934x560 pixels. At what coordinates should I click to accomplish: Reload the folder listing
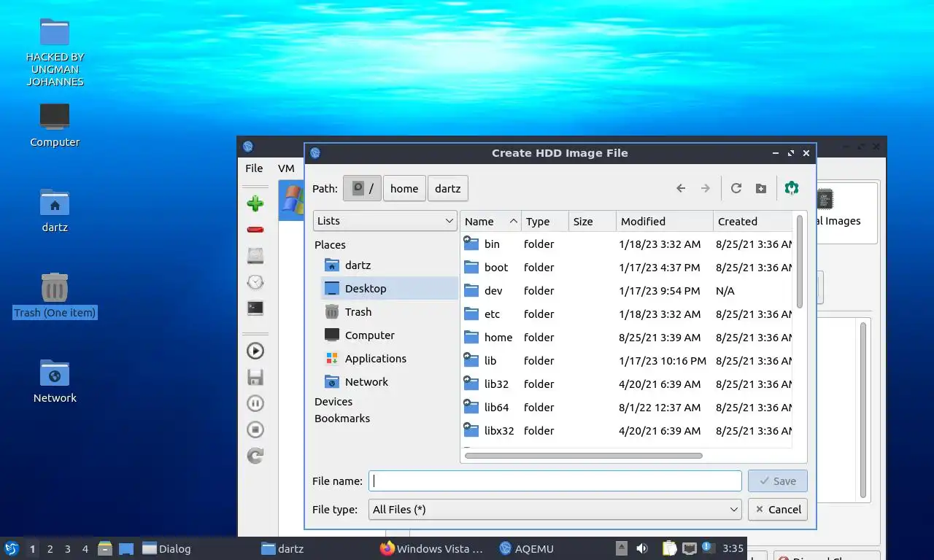point(736,188)
